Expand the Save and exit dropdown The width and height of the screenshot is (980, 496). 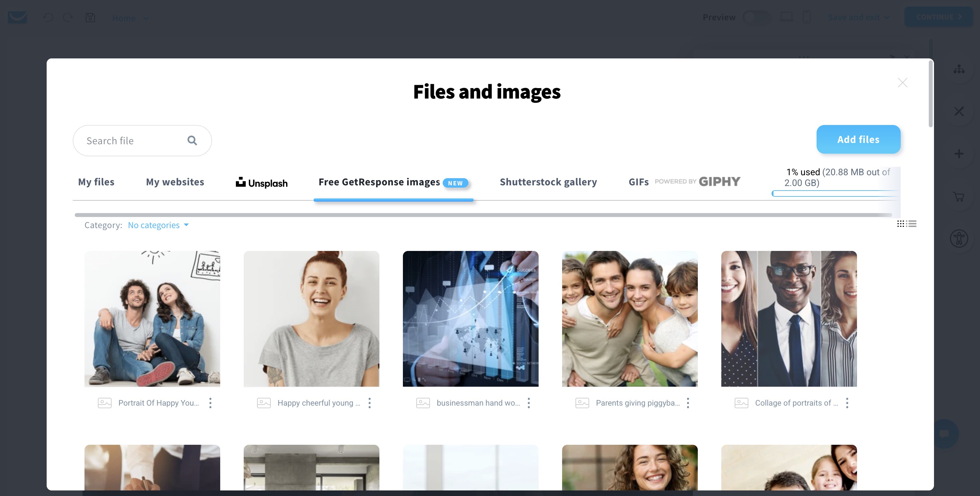point(858,17)
